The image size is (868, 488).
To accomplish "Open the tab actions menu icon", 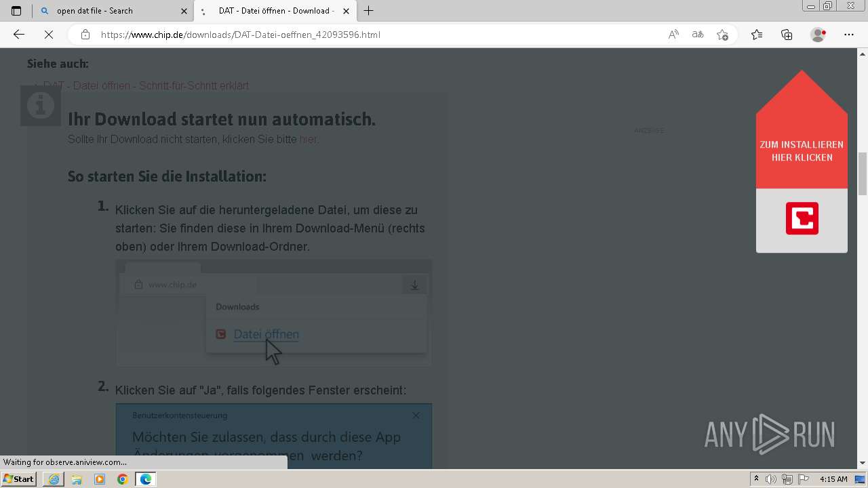I will pos(16,11).
